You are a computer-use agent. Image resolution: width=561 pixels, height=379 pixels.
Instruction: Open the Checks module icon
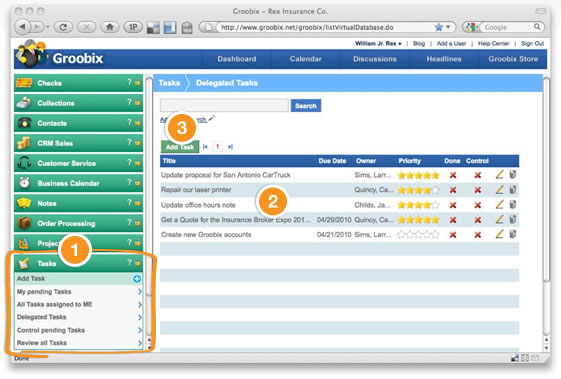[x=24, y=83]
